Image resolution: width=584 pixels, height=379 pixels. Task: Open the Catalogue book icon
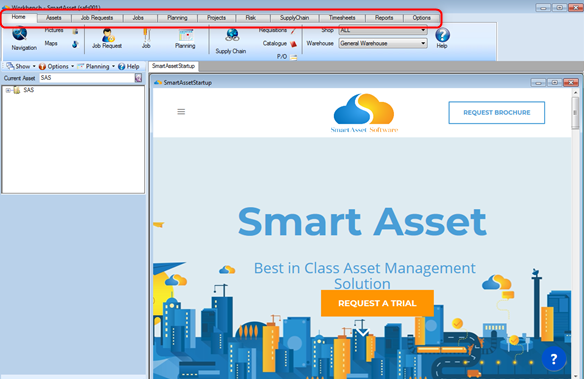tap(293, 44)
